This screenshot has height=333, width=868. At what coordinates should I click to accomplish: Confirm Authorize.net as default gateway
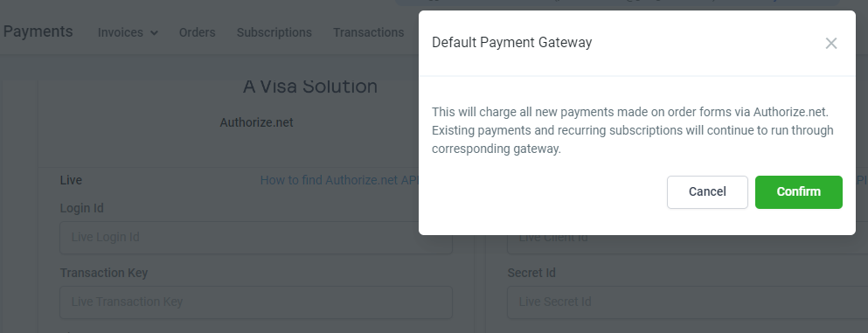tap(798, 192)
